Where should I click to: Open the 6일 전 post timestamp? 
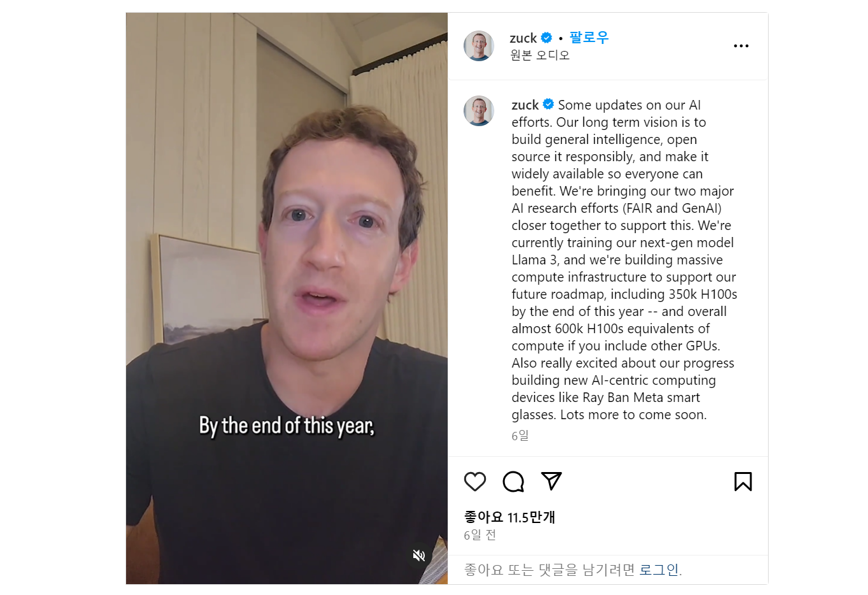(480, 535)
